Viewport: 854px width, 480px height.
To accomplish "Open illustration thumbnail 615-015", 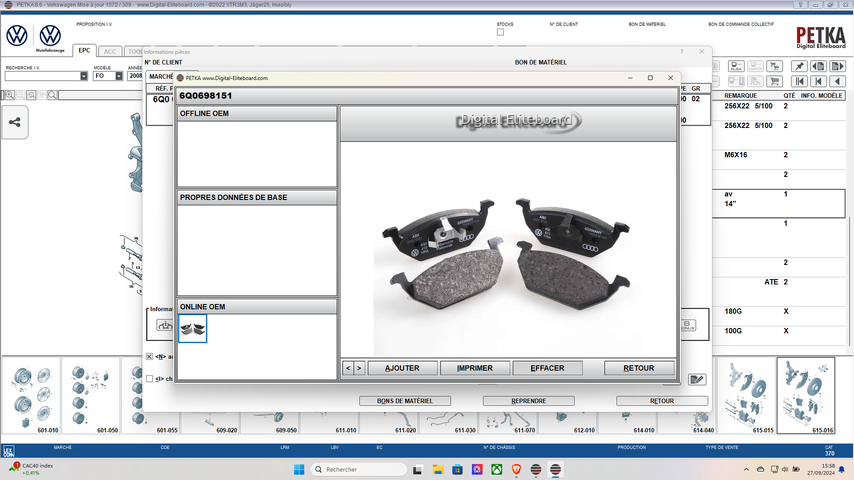I will (x=746, y=396).
